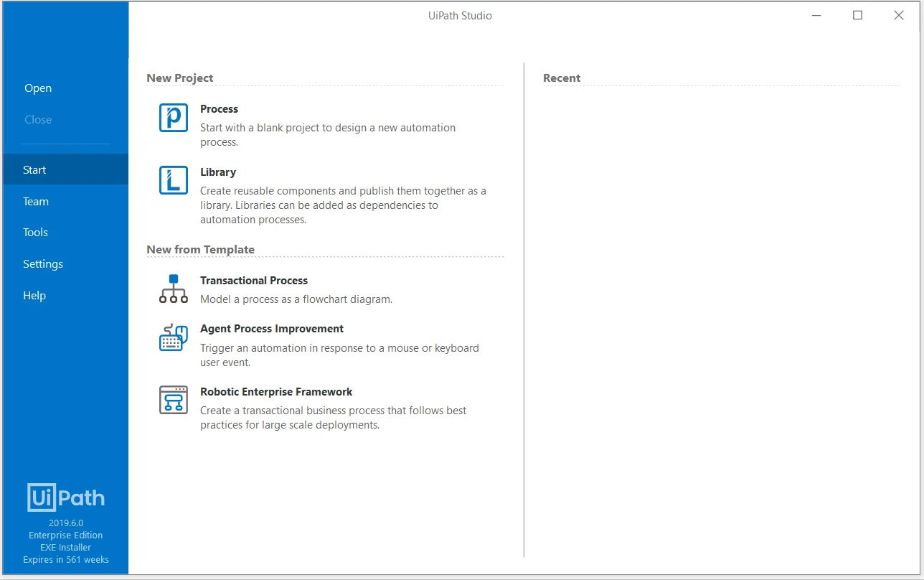The width and height of the screenshot is (924, 580).
Task: Choose the Transactional Process template title
Action: click(254, 281)
